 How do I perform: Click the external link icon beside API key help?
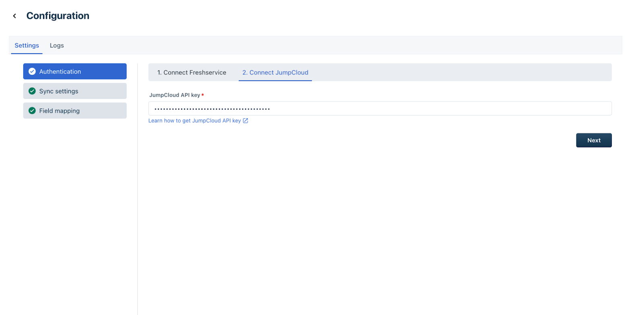tap(246, 121)
